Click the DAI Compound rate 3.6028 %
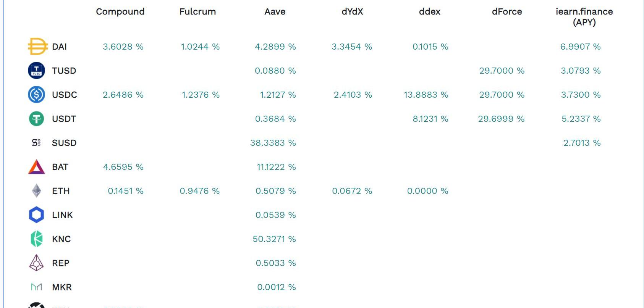Screen dimensions: 644x308 point(123,47)
